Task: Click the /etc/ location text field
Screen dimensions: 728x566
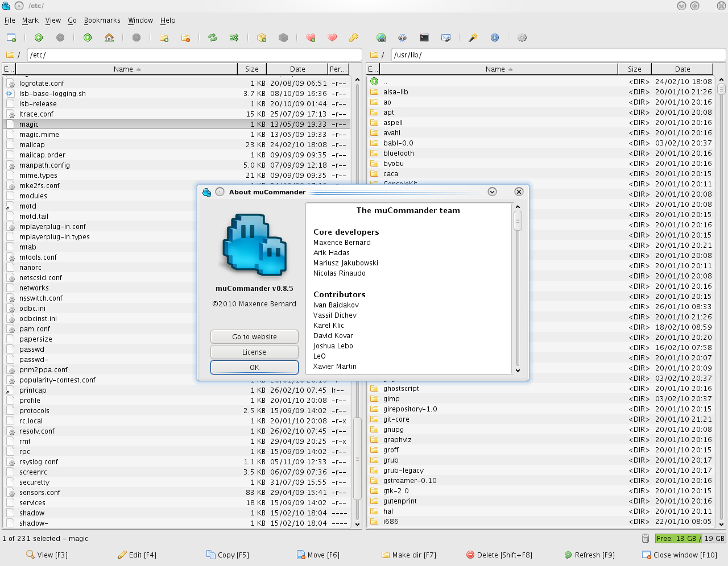Action: coord(193,55)
